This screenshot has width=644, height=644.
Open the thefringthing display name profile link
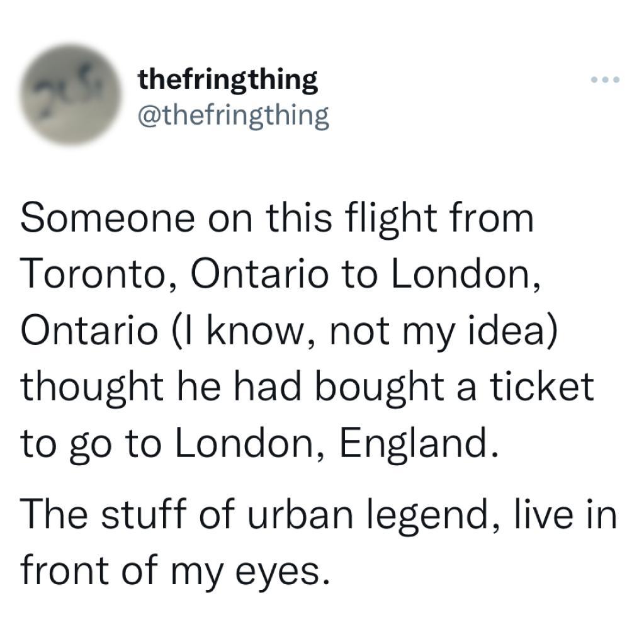pos(227,81)
